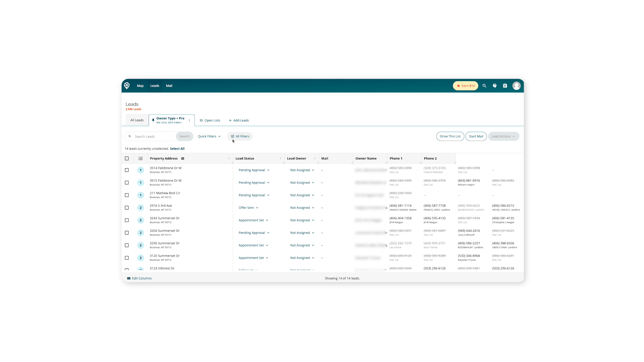The width and height of the screenshot is (644, 362).
Task: Click Earn $10 star button
Action: click(466, 86)
